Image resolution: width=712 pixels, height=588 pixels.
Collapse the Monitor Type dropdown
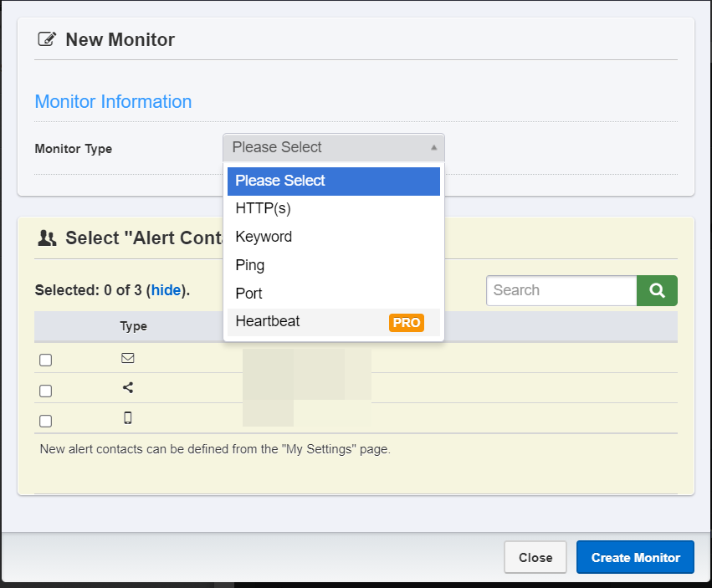coord(334,147)
